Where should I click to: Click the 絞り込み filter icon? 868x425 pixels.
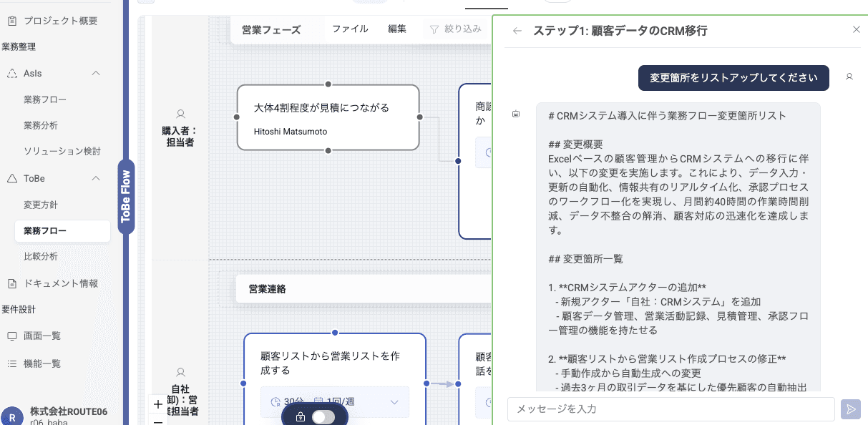(x=434, y=29)
